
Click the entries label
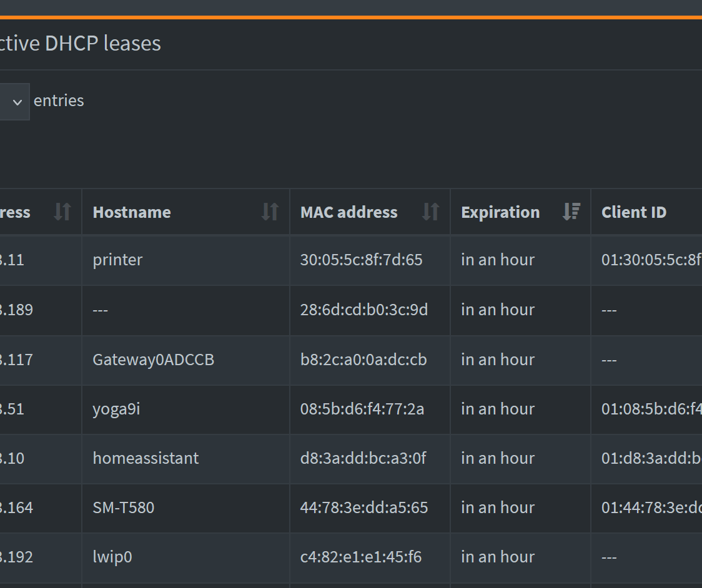[59, 100]
